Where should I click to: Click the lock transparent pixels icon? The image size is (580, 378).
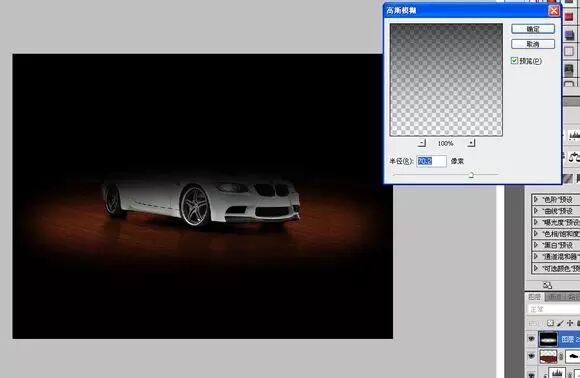[x=550, y=323]
